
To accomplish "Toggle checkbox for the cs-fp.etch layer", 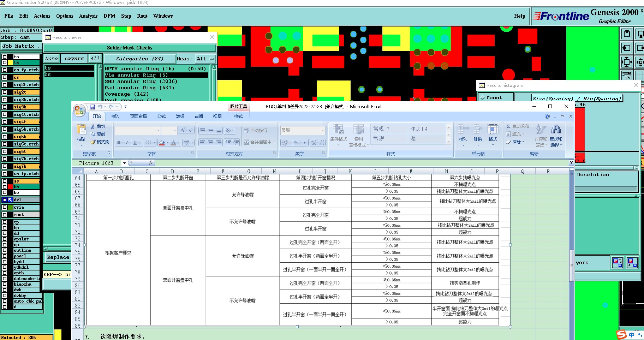I will (5, 70).
